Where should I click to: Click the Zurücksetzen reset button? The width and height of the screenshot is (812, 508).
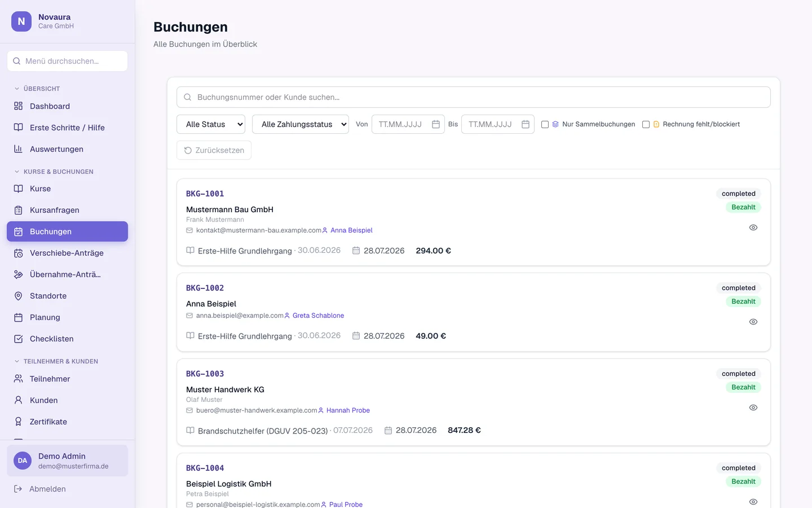point(214,150)
